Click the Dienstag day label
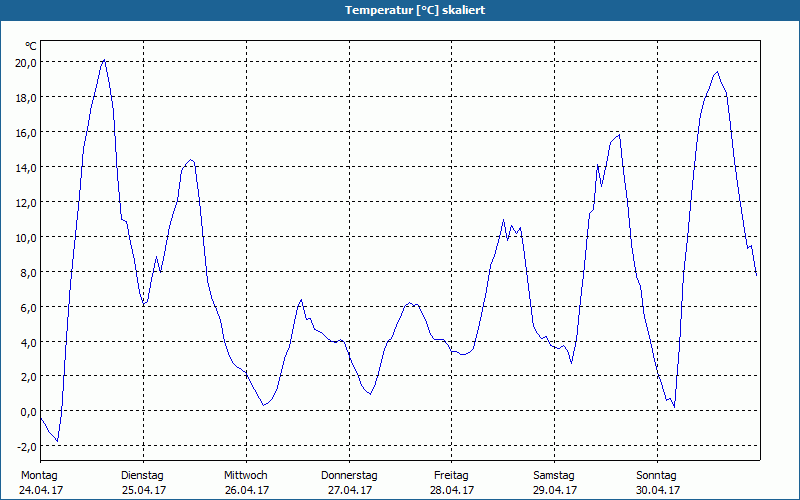This screenshot has height=500, width=800. 142,476
